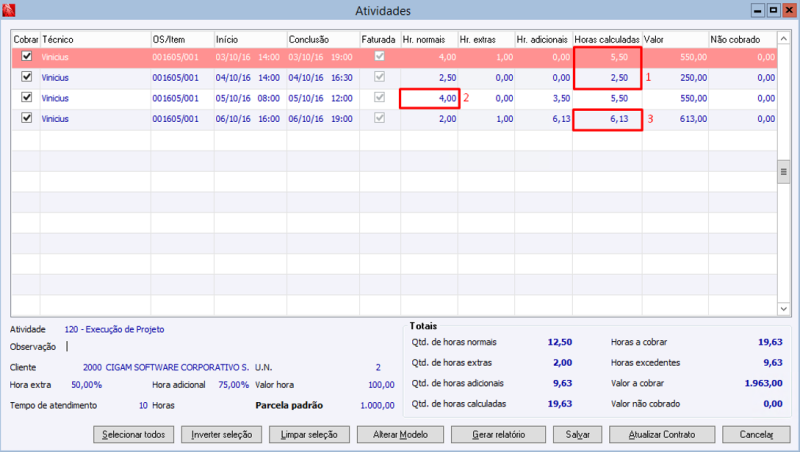Click Vinicius in the 04/10/16 row
Viewport: 800px width, 452px height.
tap(55, 78)
